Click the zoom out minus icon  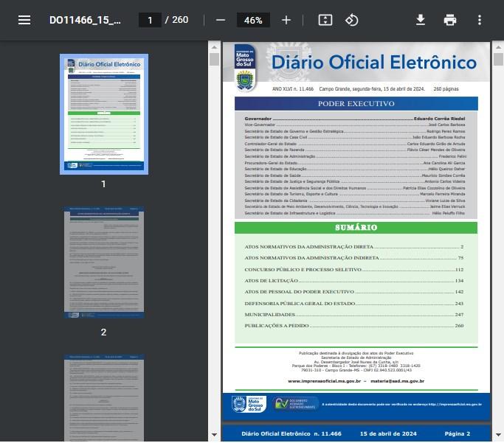pos(220,20)
